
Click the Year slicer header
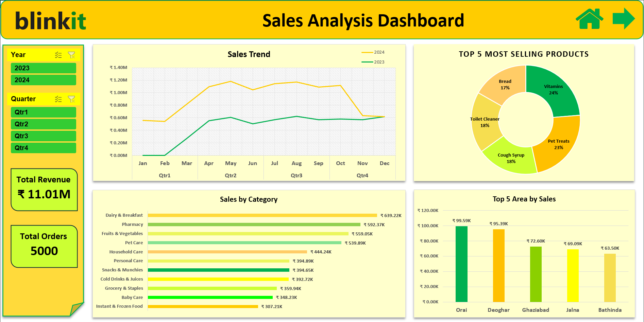click(44, 55)
